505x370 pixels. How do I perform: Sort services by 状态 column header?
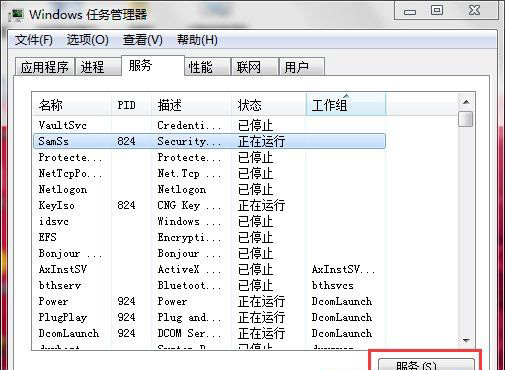(269, 105)
